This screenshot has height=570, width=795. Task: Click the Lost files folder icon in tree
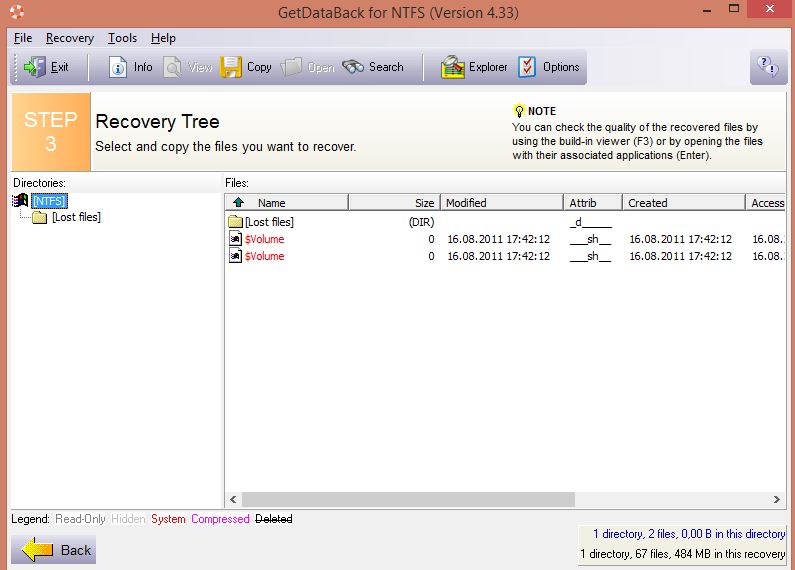point(40,218)
